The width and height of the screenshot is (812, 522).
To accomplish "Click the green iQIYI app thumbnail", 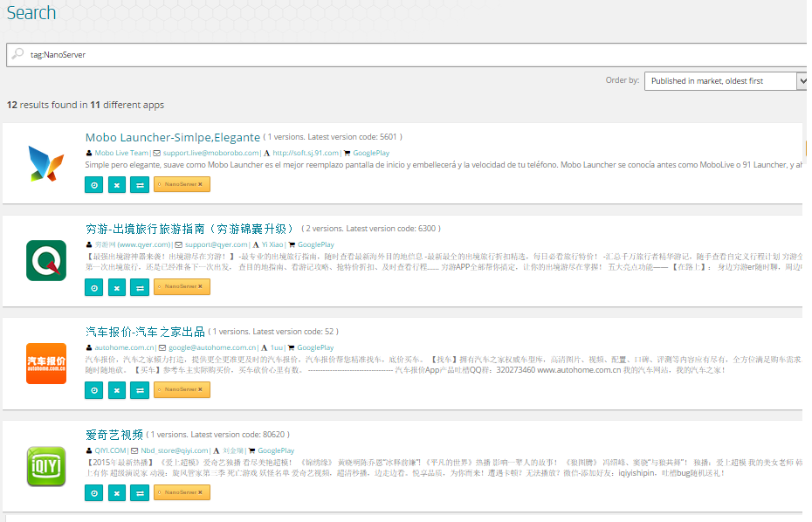I will click(x=46, y=466).
